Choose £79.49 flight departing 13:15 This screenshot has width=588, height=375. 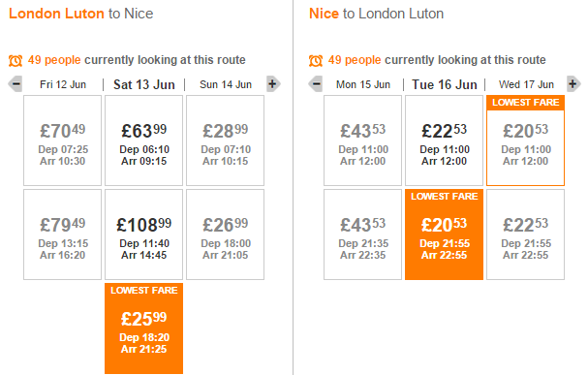pyautogui.click(x=63, y=234)
